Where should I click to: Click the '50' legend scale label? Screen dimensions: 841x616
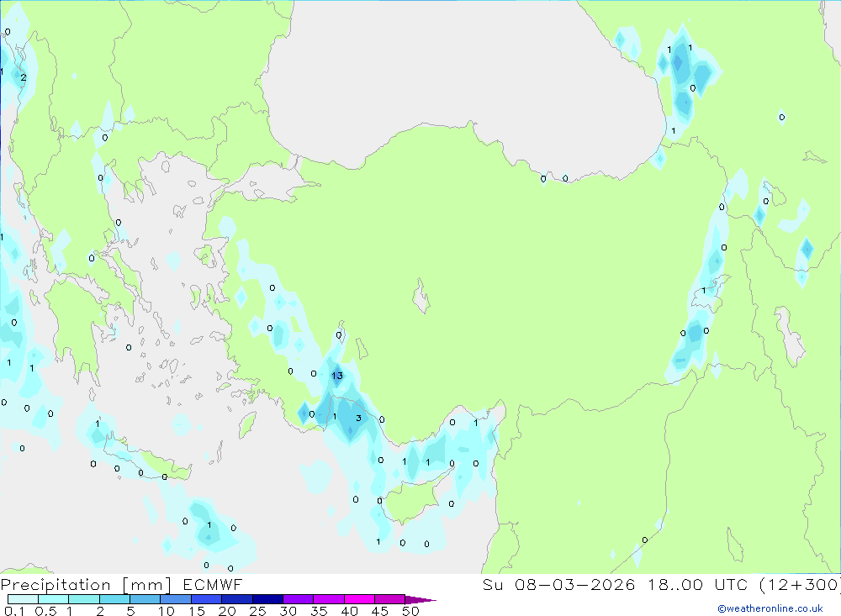tap(411, 611)
